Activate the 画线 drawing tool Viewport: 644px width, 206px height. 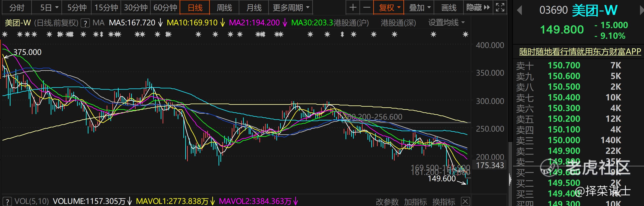pos(449,8)
